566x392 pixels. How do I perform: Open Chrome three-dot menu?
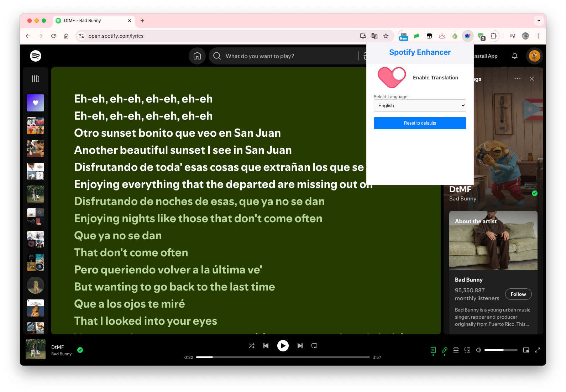[538, 36]
